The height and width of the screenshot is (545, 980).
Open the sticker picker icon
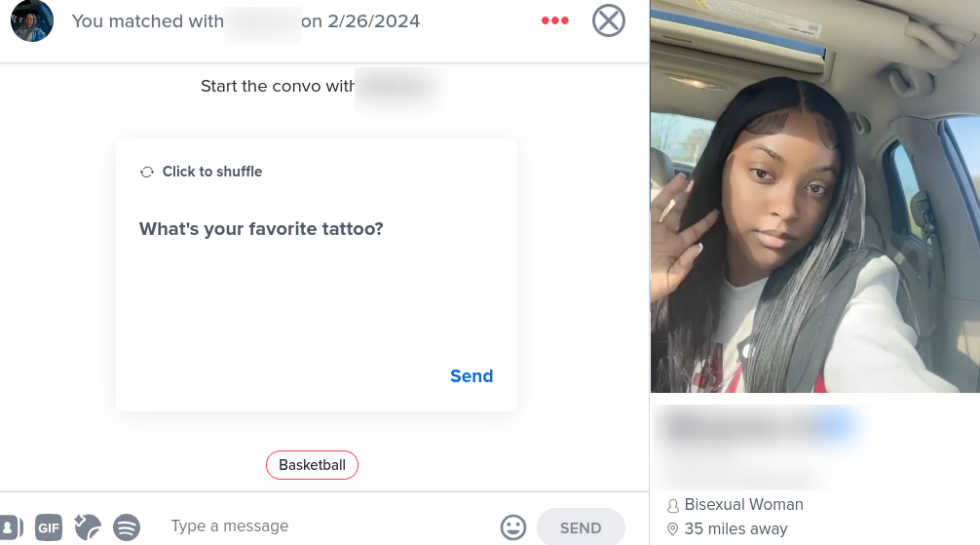point(88,526)
